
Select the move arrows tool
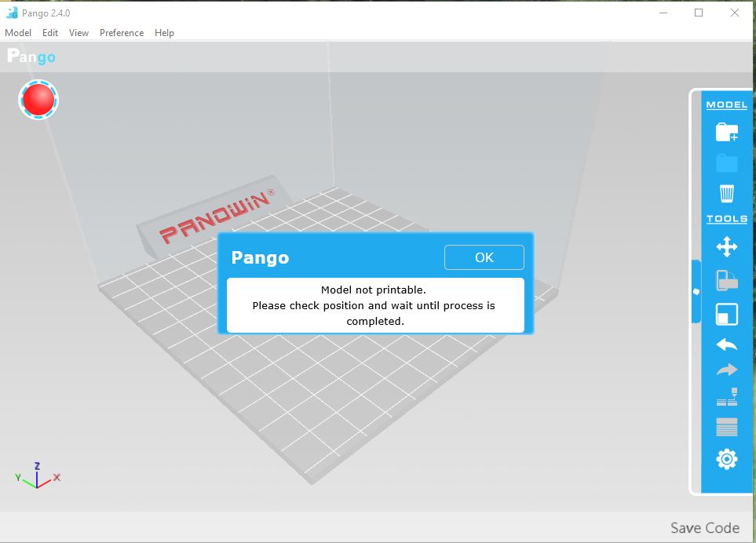(727, 246)
